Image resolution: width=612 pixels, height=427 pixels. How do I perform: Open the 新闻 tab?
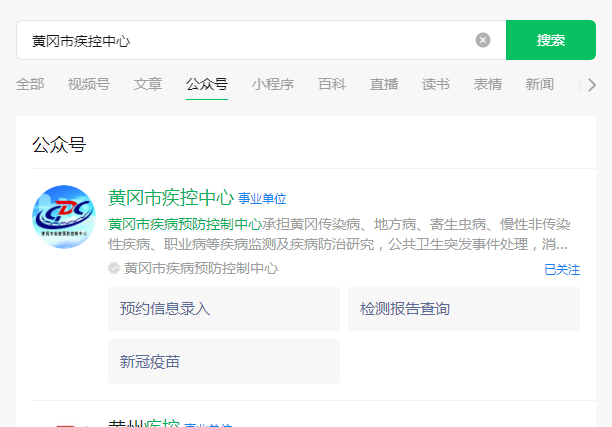539,84
